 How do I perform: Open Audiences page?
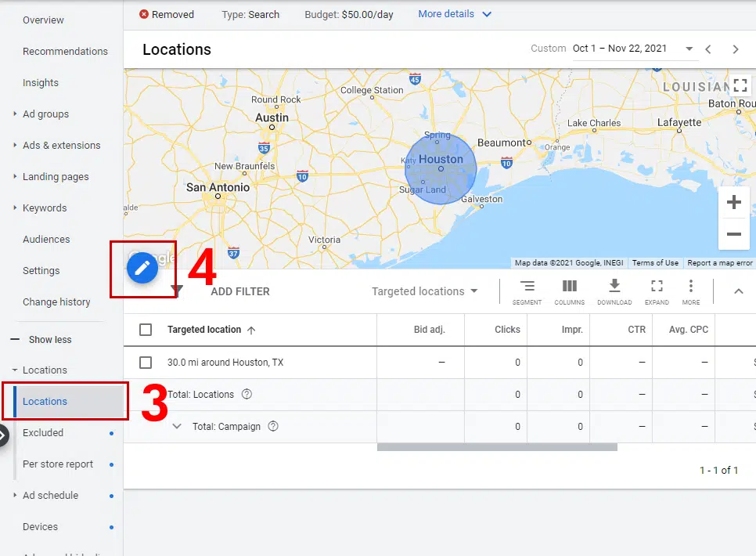point(46,240)
